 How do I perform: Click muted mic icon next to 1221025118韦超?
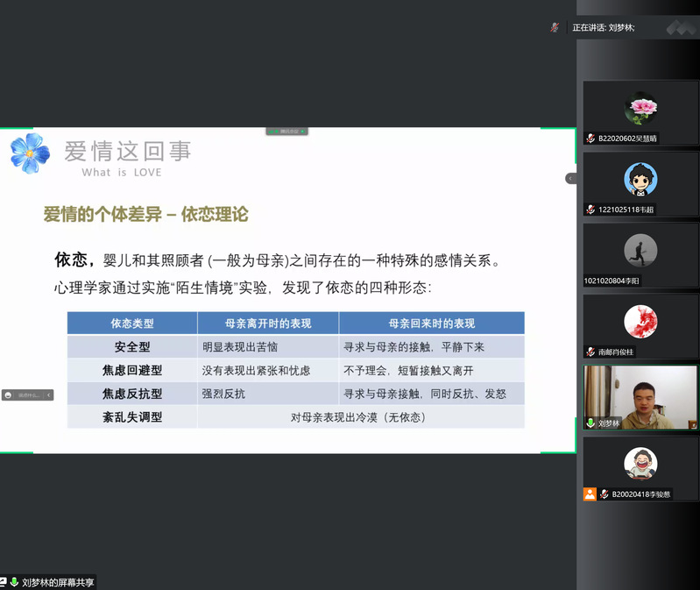591,210
